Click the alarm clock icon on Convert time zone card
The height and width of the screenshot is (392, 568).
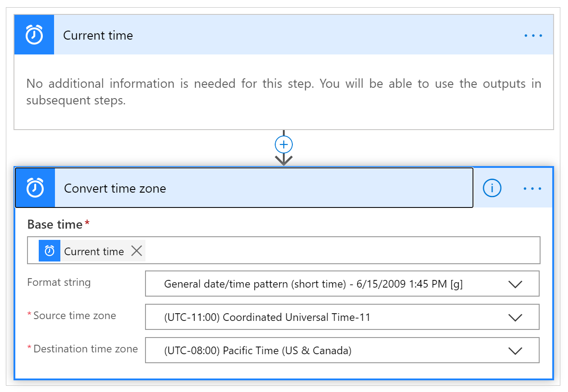[35, 188]
